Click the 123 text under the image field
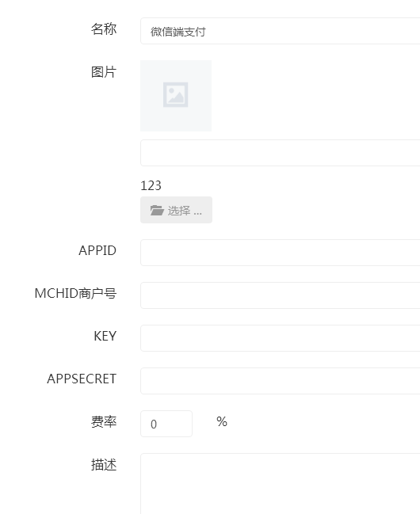 [x=151, y=185]
